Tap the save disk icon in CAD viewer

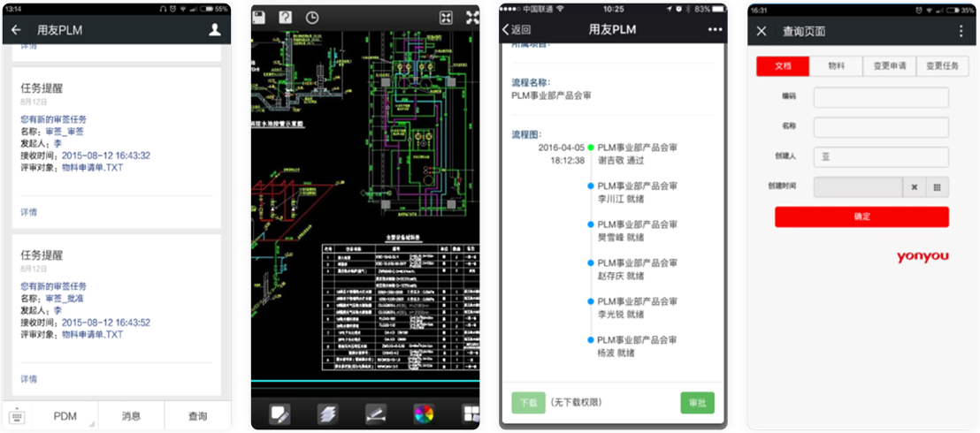[259, 18]
